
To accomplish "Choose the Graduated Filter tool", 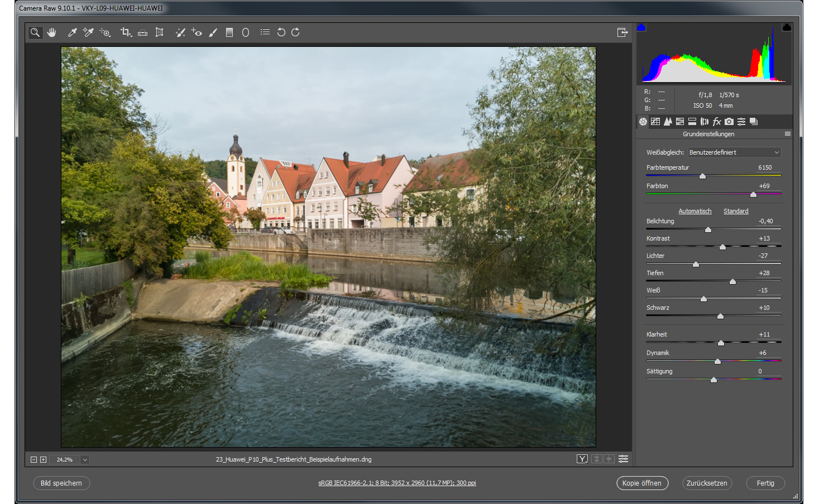I will tap(229, 32).
